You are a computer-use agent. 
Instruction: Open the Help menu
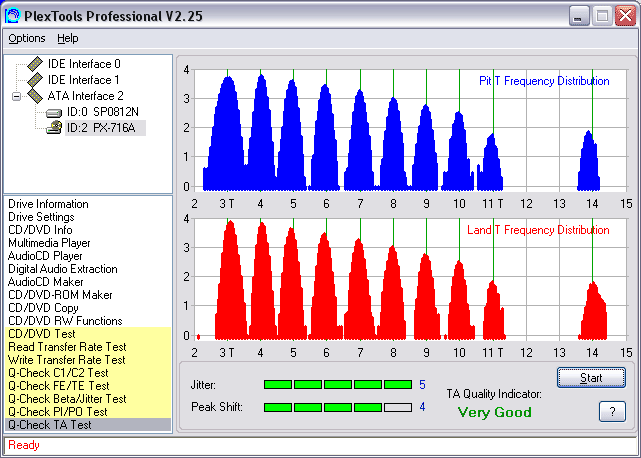click(67, 38)
